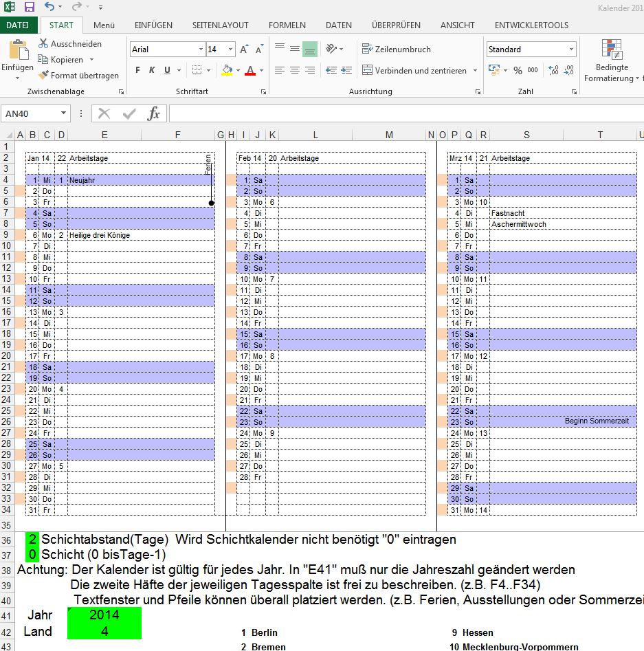The image size is (644, 651).
Task: Toggle Zeilenumbruch text wrapping
Action: tap(397, 49)
